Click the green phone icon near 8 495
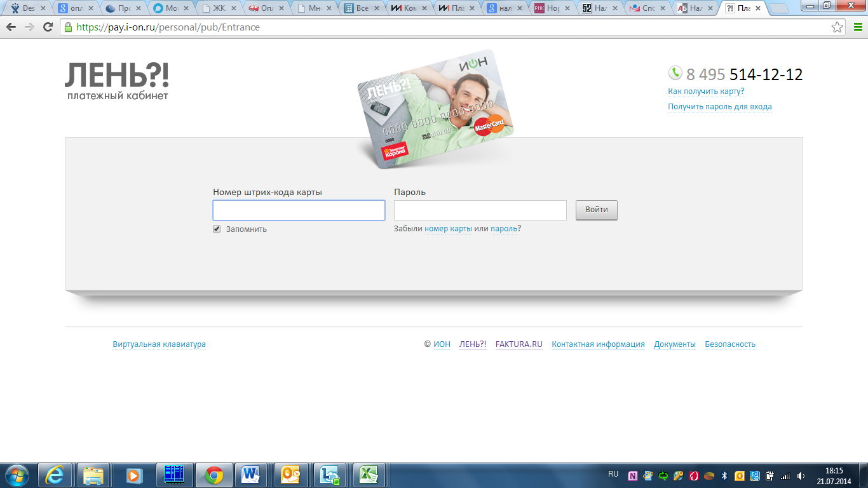Screen dimensions: 868x488 coord(675,73)
